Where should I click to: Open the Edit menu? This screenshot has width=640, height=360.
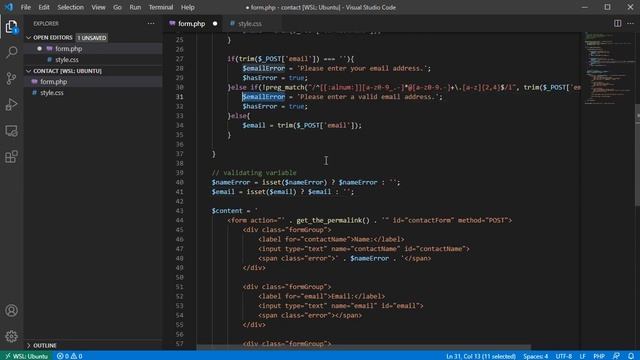(x=44, y=7)
